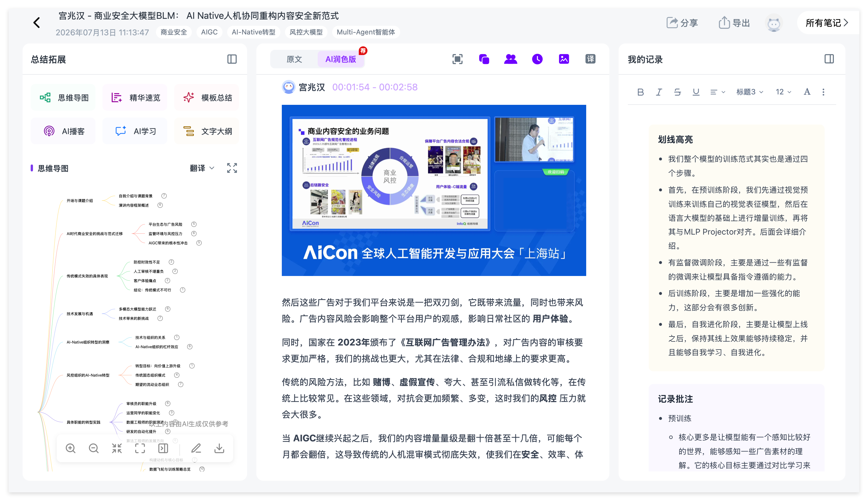Switch to the 原文 tab
Screen dimensions: 868x501
click(x=294, y=59)
